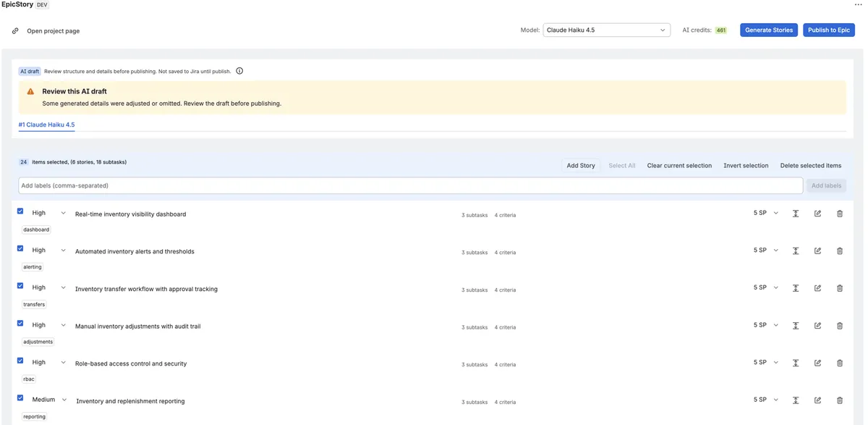868x425 pixels.
Task: Open story points dropdown for Real-time inventory dashboard
Action: [766, 213]
